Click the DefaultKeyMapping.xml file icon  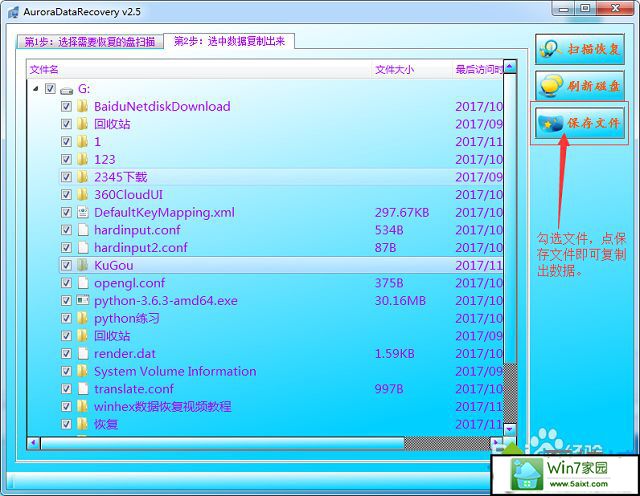coord(82,212)
